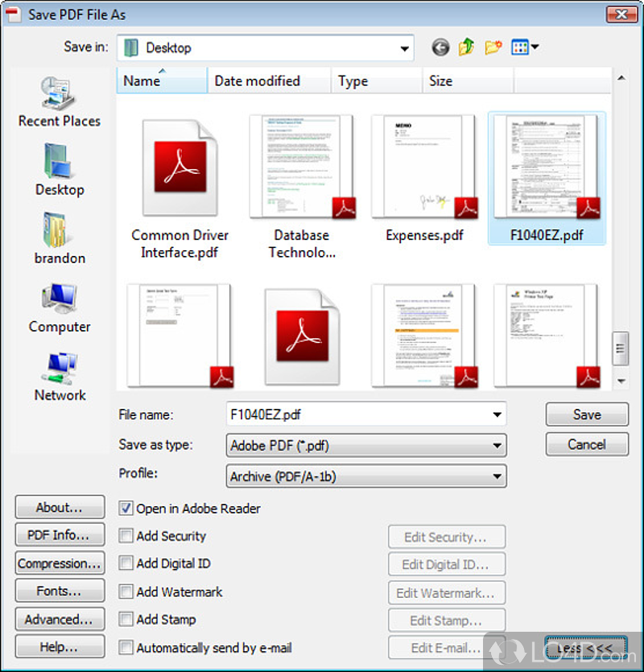Click the Cancel button
Viewport: 644px width, 672px height.
pyautogui.click(x=587, y=444)
